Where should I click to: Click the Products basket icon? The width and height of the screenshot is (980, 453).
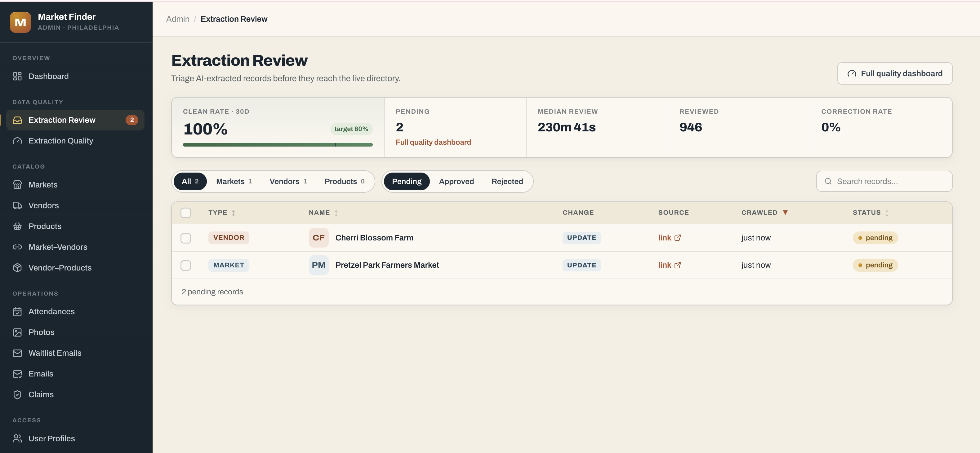17,226
